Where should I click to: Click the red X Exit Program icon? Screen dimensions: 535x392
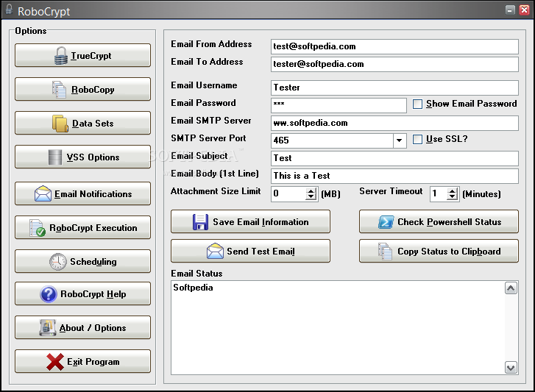pyautogui.click(x=55, y=362)
